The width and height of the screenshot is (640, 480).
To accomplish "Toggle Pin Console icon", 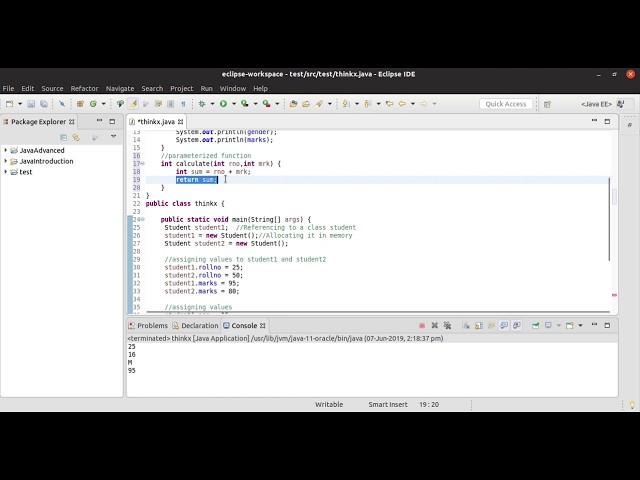I will pyautogui.click(x=536, y=325).
